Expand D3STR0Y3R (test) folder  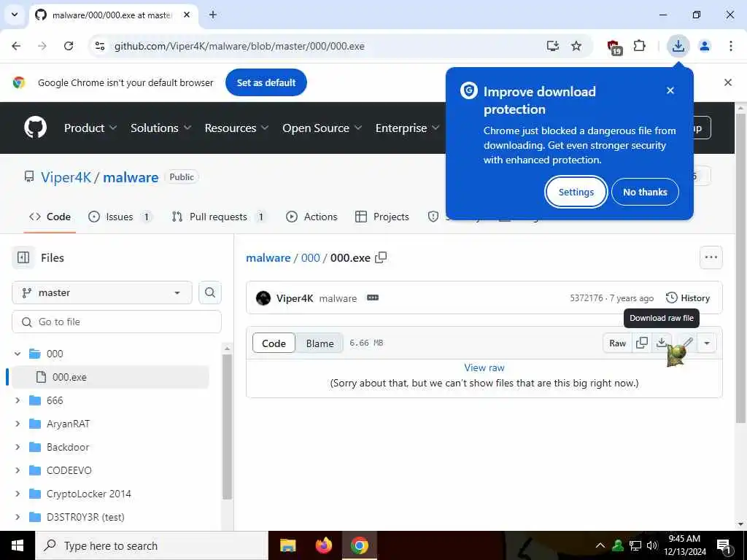18,517
